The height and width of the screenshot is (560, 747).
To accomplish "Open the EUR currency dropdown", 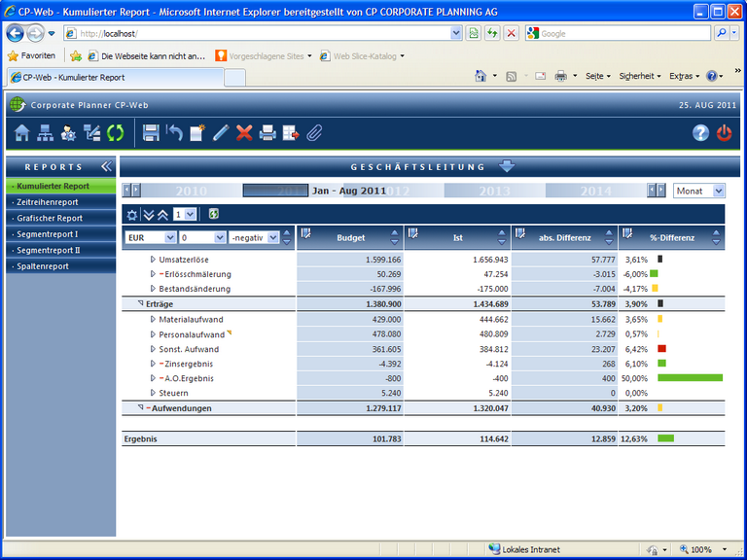I will tap(151, 237).
